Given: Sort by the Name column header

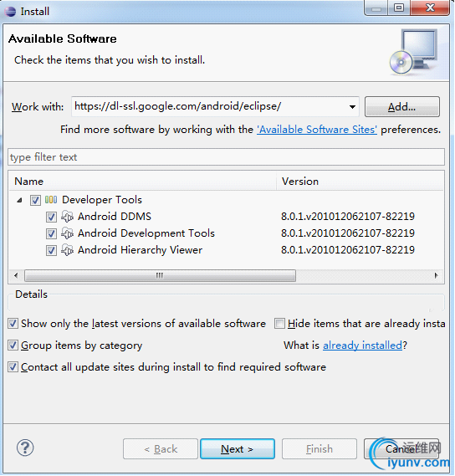Looking at the screenshot, I should [143, 182].
